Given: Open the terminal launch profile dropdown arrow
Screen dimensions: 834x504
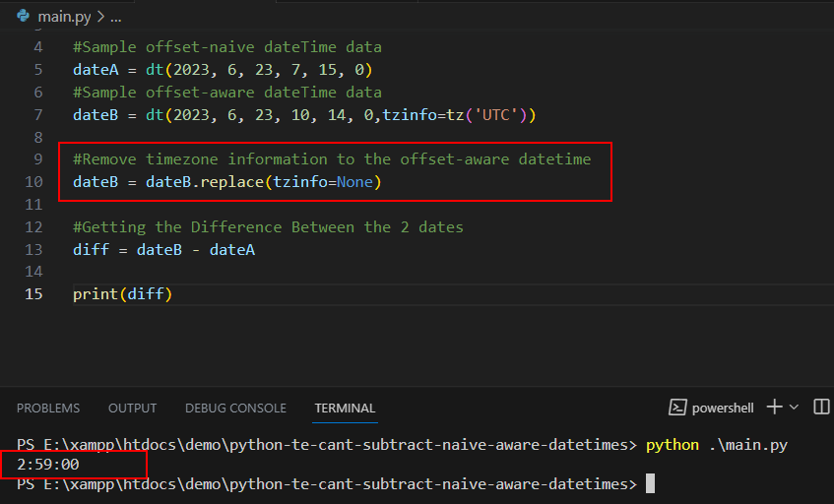Looking at the screenshot, I should (794, 407).
